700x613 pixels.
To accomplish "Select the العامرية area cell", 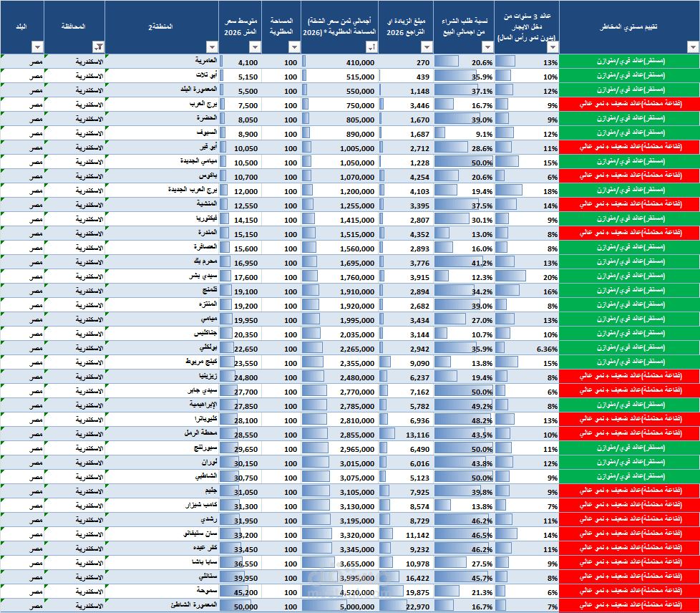I will coord(162,62).
